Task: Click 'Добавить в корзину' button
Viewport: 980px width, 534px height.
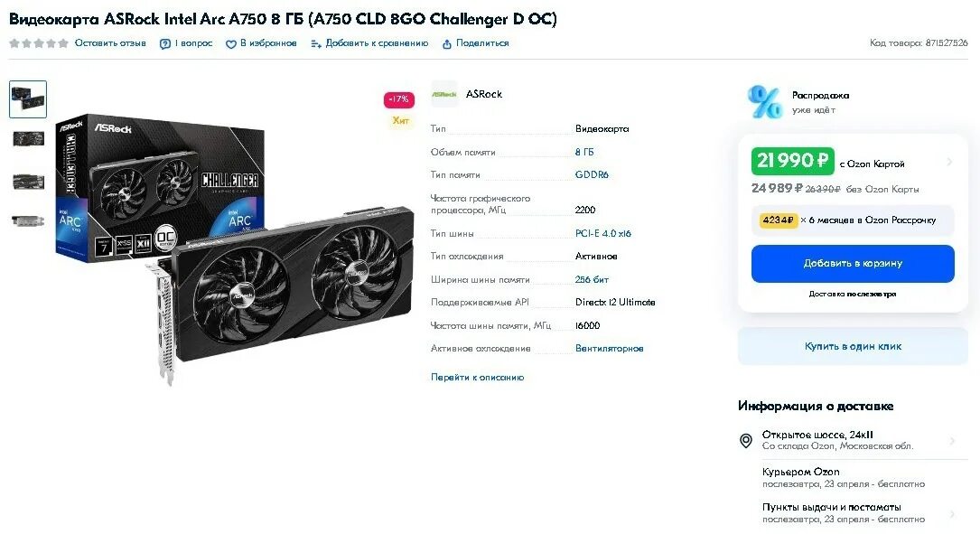Action: 853,264
